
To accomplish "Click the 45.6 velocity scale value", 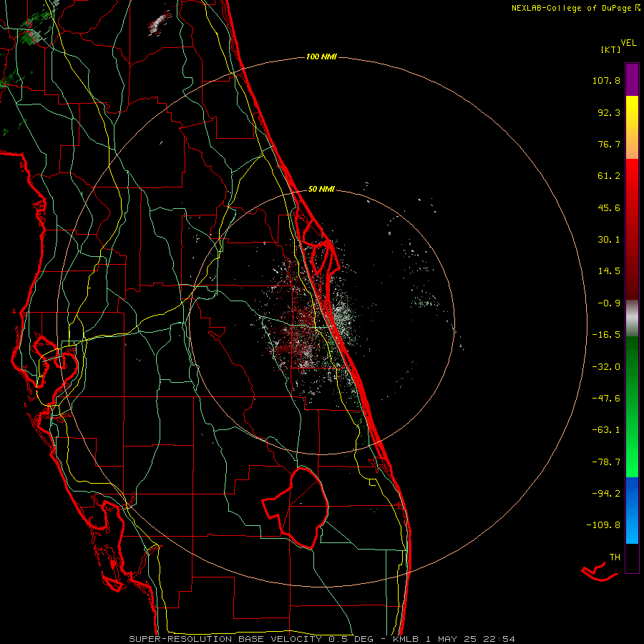I will pyautogui.click(x=609, y=208).
